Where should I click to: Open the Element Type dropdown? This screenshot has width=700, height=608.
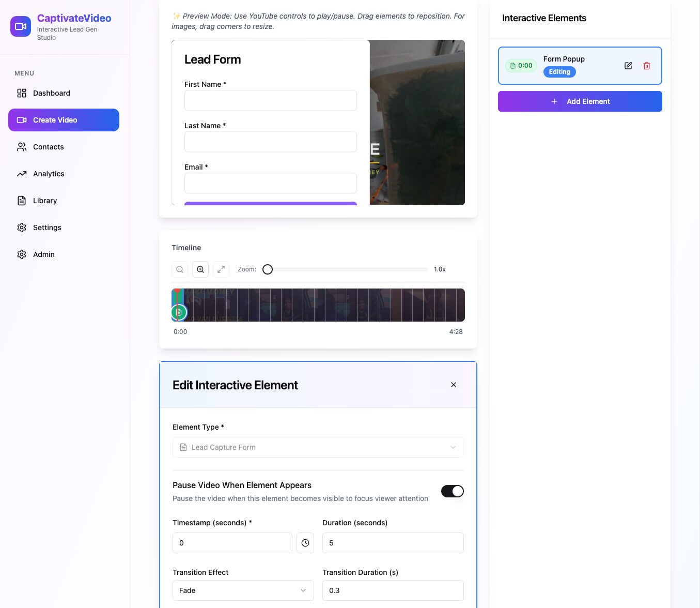(x=318, y=447)
